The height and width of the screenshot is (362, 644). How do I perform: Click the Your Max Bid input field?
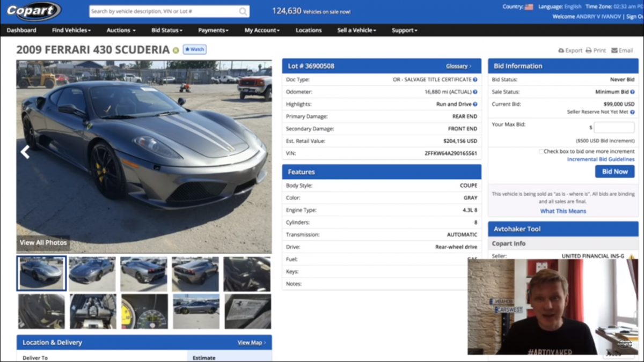click(614, 128)
